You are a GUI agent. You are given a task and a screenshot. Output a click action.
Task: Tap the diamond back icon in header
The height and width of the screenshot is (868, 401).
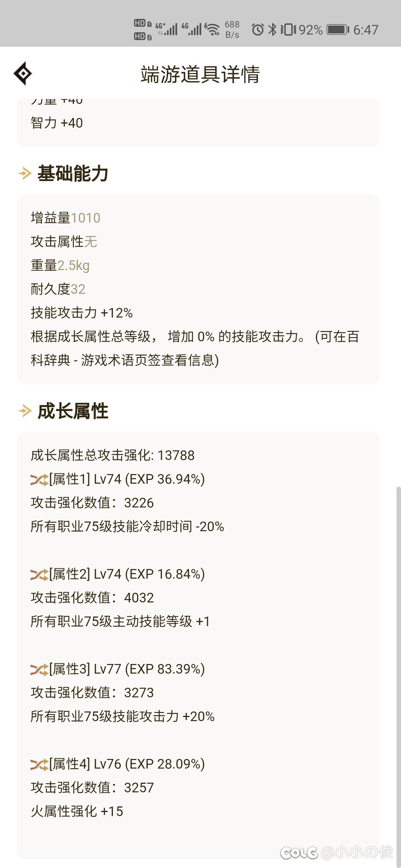point(23,73)
